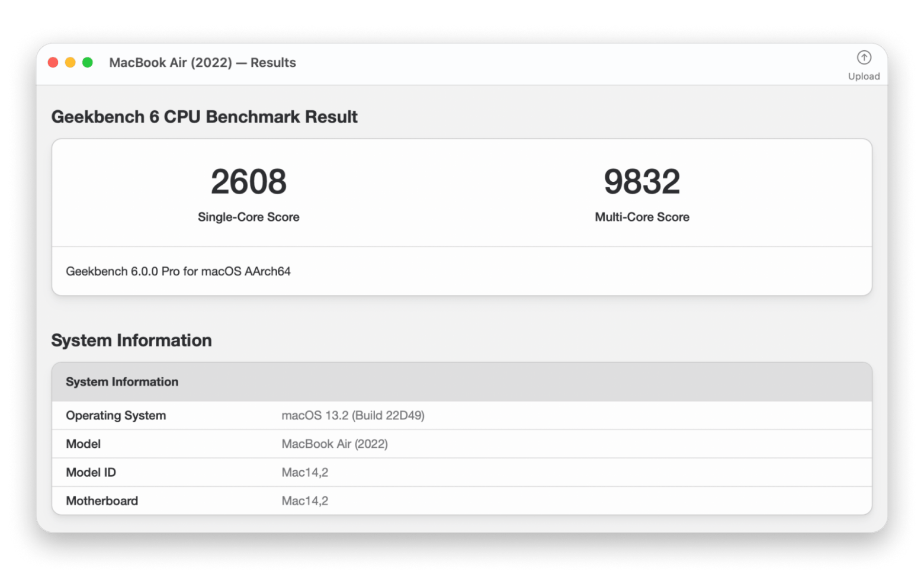Click the 'Multi-Core Score' label
This screenshot has height=584, width=924.
point(641,217)
